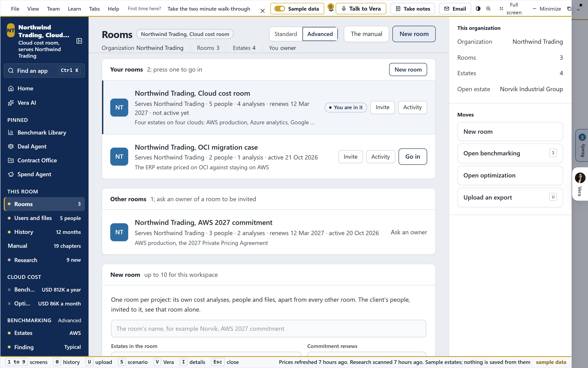Toggle the contrast theme icon
The height and width of the screenshot is (368, 588).
(478, 9)
